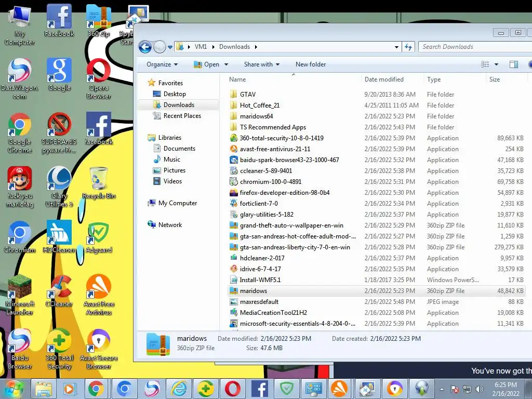Select Downloads in navigation pane
The height and width of the screenshot is (399, 532).
pos(179,105)
